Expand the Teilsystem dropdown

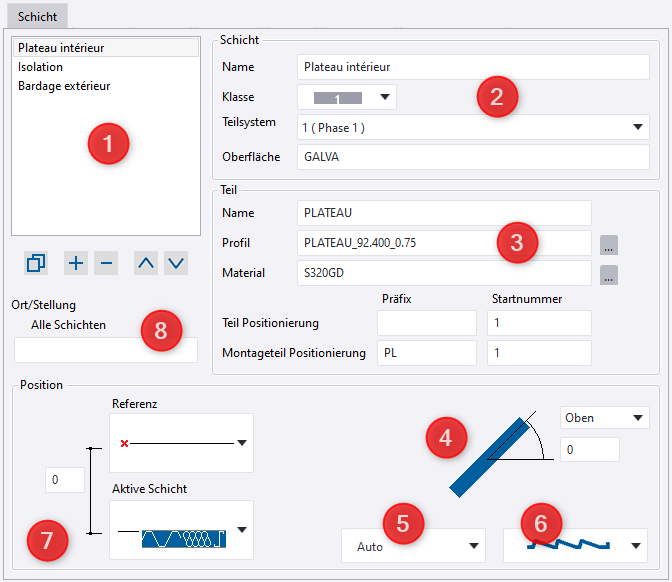(639, 128)
